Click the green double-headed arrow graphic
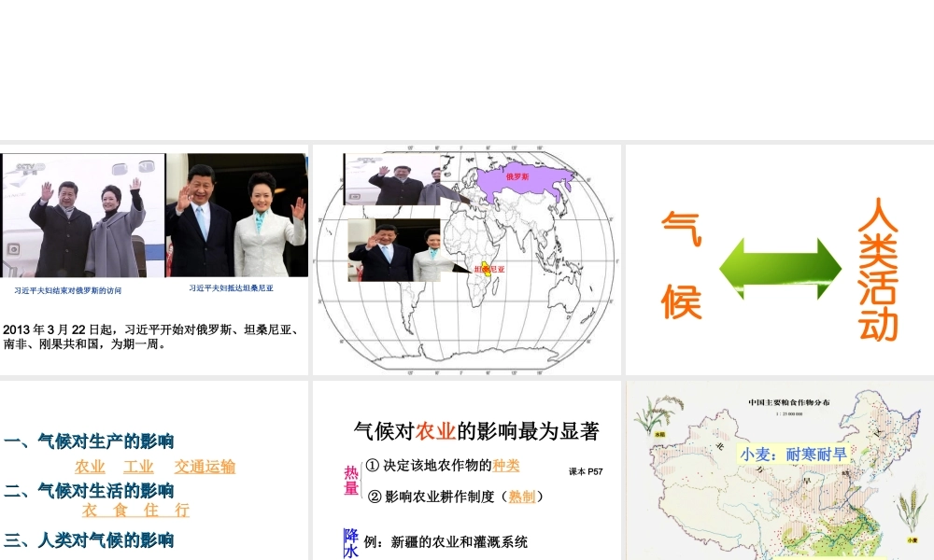The width and height of the screenshot is (934, 560). coord(780,269)
